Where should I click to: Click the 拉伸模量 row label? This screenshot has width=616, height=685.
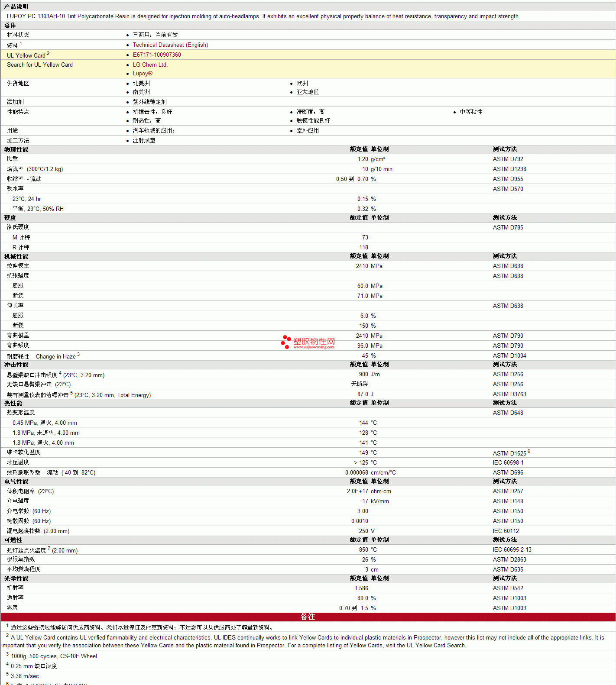coord(18,266)
